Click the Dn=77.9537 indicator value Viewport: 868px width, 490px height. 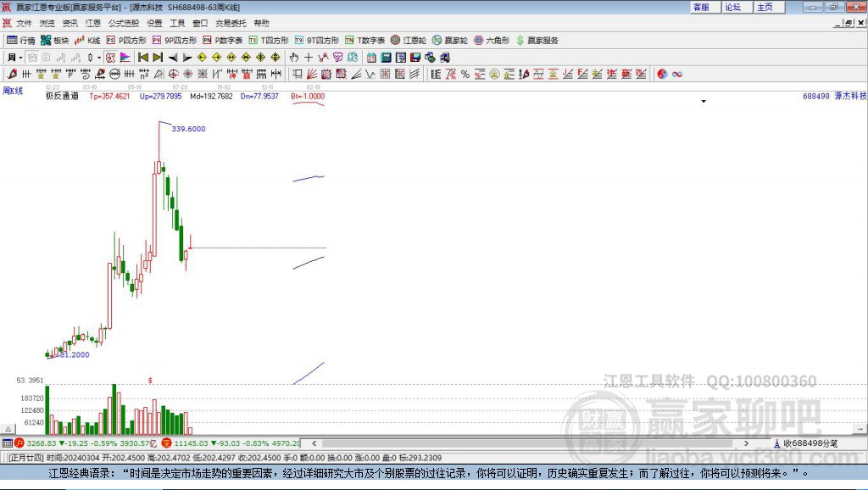(259, 96)
